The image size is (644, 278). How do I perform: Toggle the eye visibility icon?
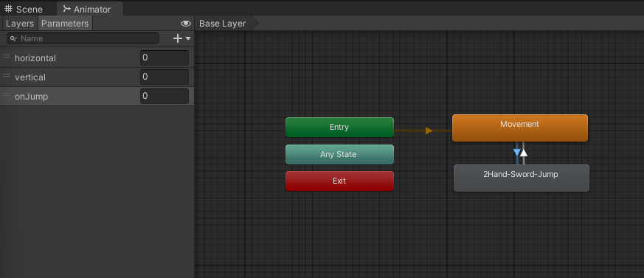186,24
